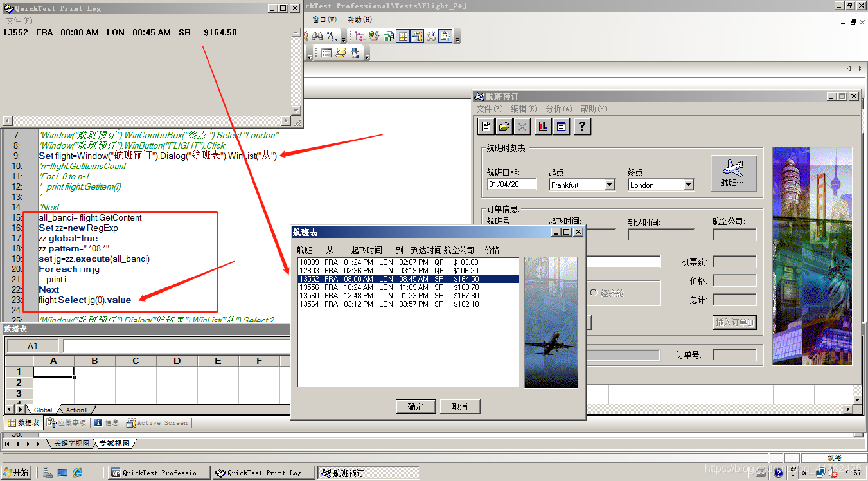Click Open Order folder icon in flight window

coord(504,127)
